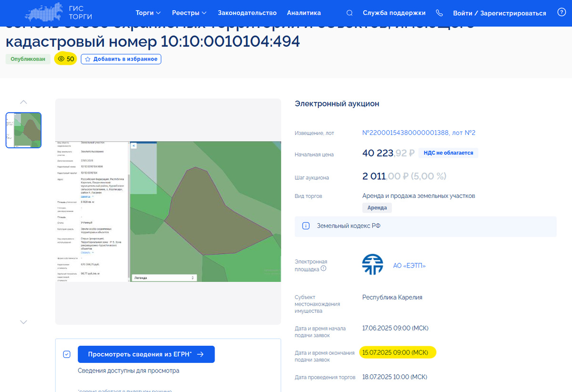Click the info icon beside Земельный кодекс РФ

(306, 226)
